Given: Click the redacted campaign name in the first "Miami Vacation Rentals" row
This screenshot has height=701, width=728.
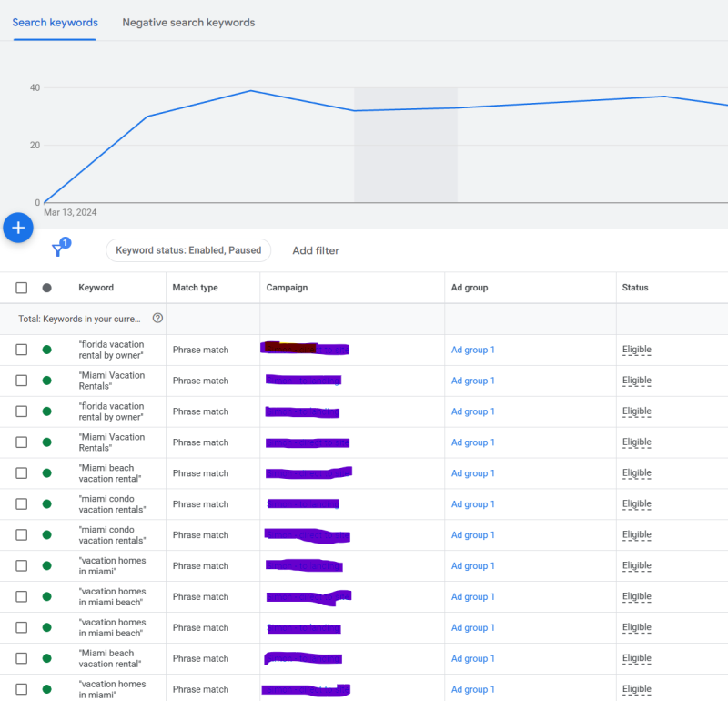Looking at the screenshot, I should (304, 381).
